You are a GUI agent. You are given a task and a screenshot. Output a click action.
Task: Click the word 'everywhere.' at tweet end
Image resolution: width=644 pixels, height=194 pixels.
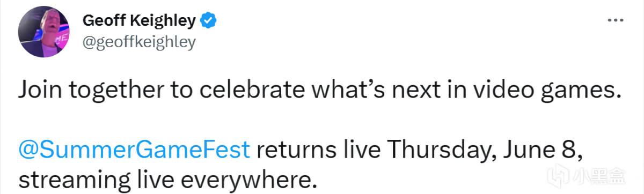point(246,175)
